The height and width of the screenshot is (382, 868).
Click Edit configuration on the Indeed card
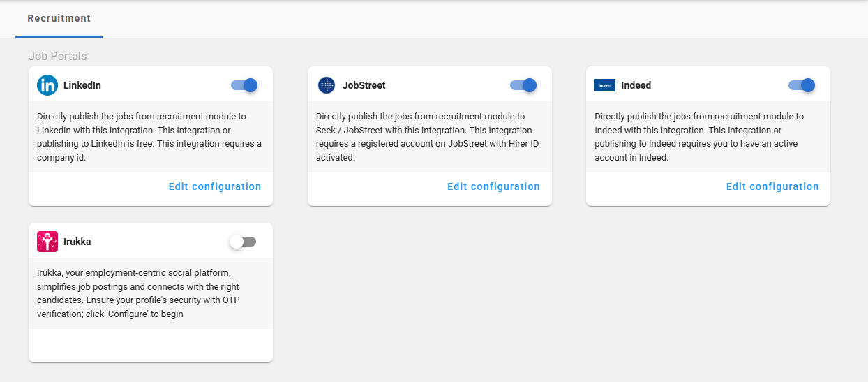(x=772, y=186)
